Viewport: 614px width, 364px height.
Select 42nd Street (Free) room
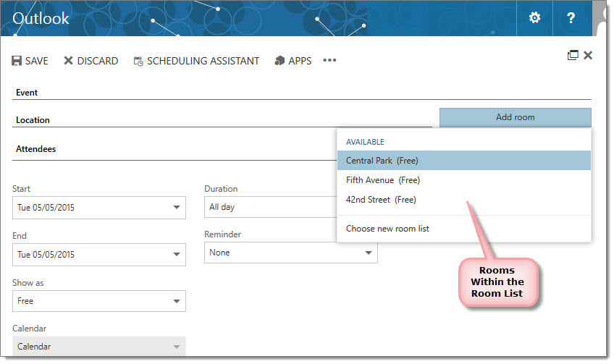pos(464,200)
